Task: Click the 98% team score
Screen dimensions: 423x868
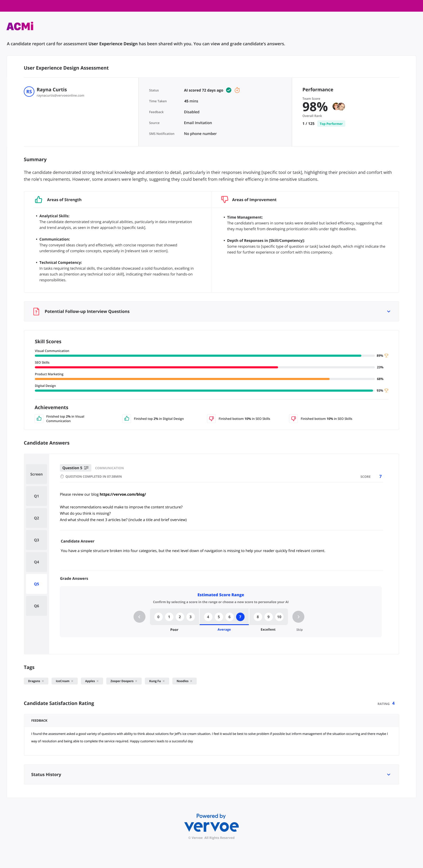Action: click(x=315, y=107)
